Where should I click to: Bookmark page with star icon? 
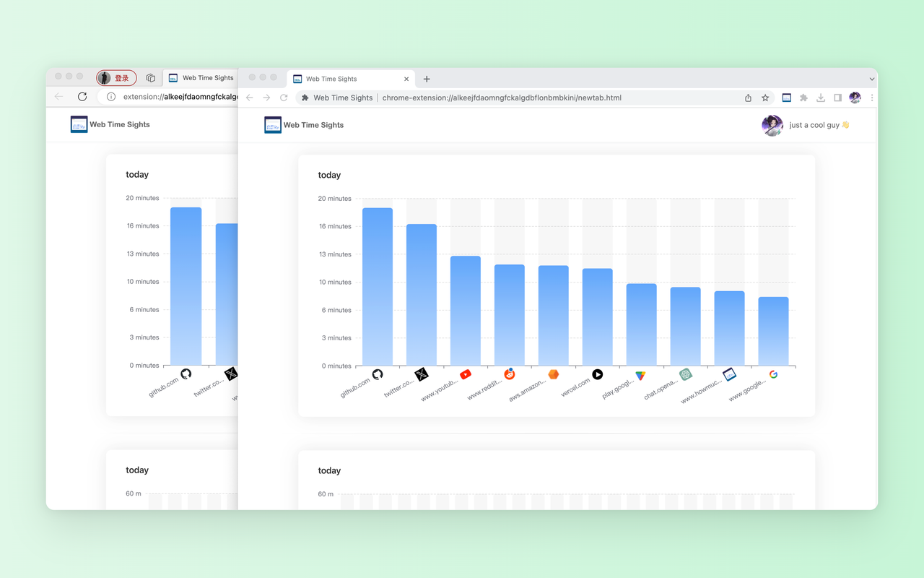765,98
